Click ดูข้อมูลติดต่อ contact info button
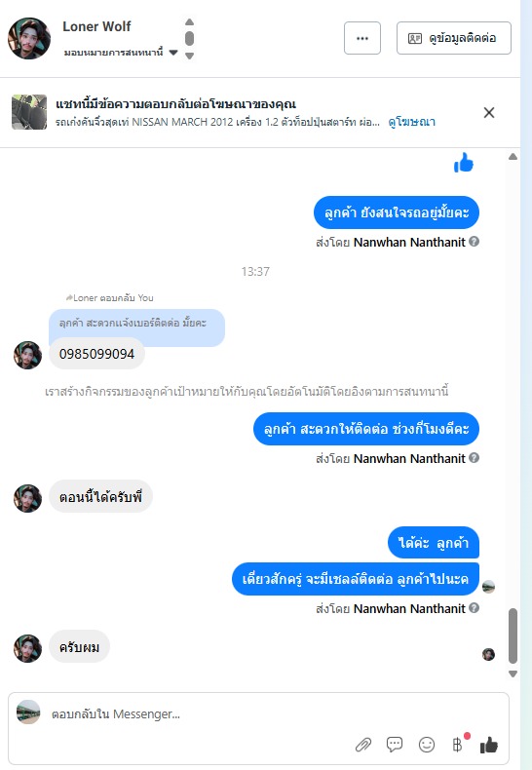 (453, 38)
